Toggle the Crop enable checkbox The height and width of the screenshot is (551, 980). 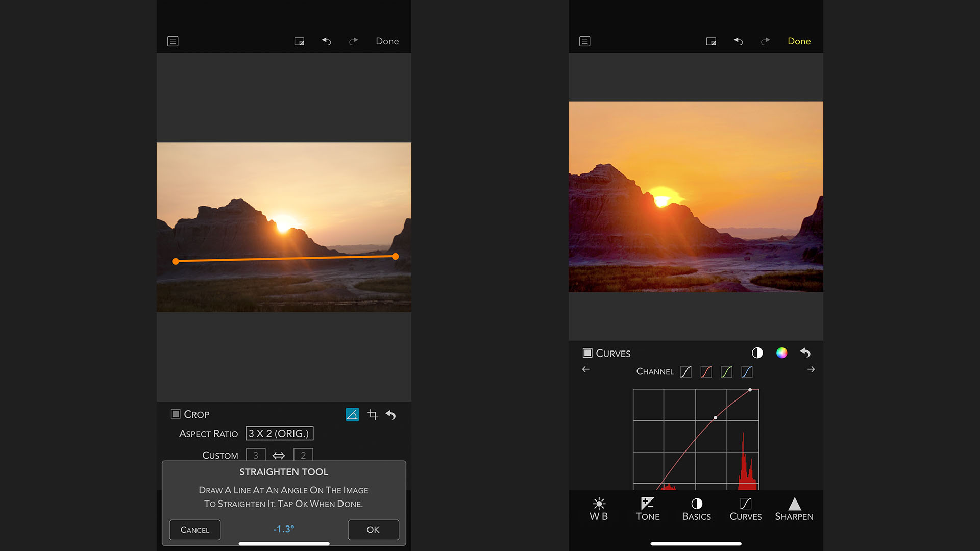pyautogui.click(x=176, y=414)
